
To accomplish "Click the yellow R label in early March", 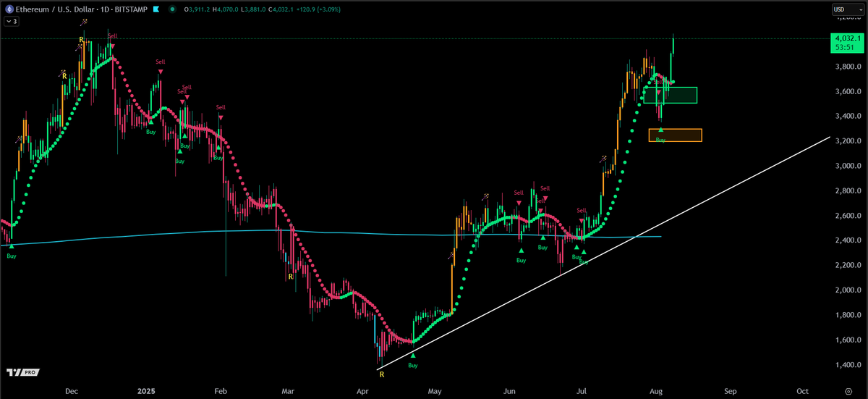I will 291,277.
